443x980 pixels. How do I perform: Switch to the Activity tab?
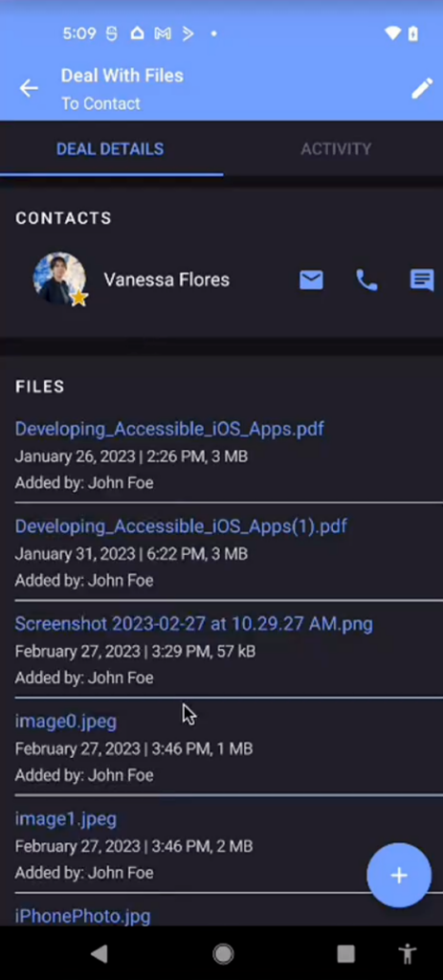[x=336, y=148]
